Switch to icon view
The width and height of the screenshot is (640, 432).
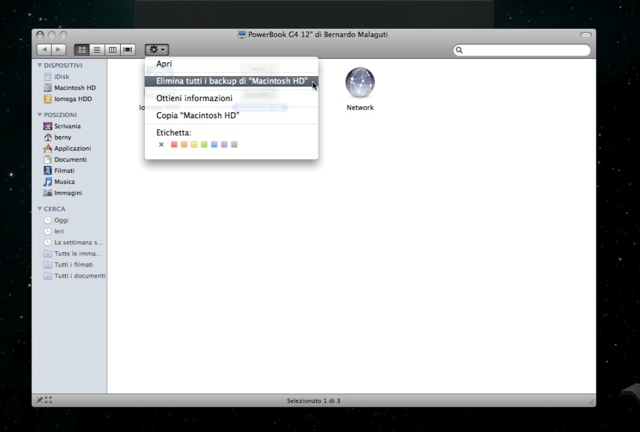point(82,49)
